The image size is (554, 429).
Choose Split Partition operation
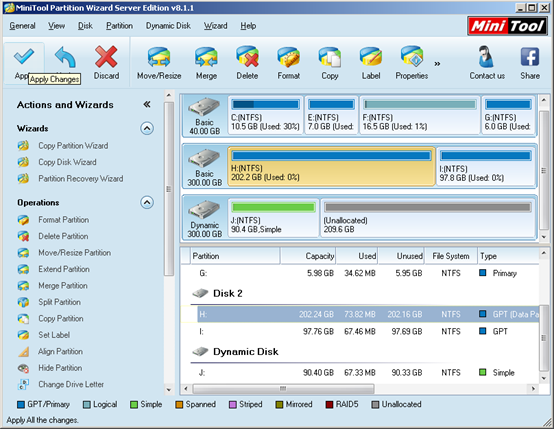59,302
